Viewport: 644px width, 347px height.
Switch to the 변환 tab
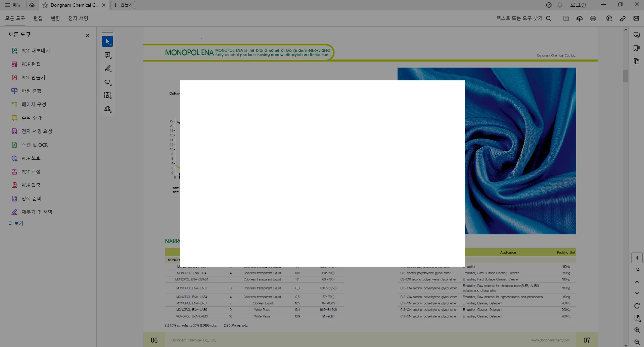click(x=55, y=18)
